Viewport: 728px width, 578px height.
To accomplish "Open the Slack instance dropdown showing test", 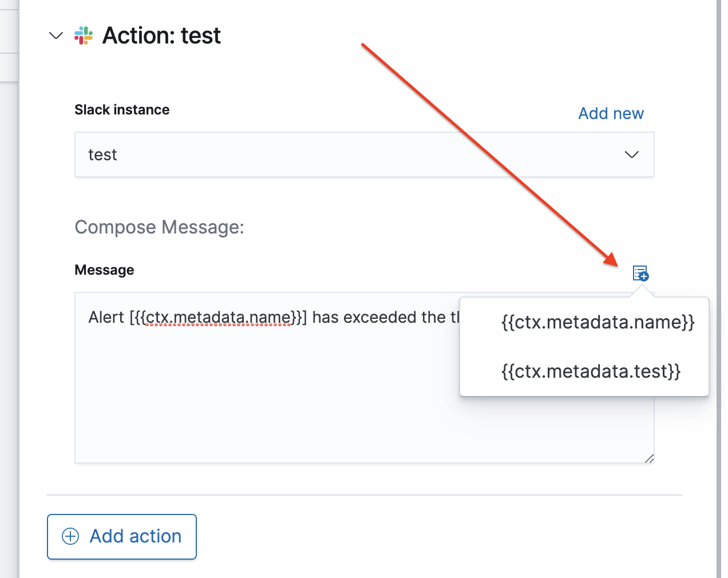I will 365,155.
